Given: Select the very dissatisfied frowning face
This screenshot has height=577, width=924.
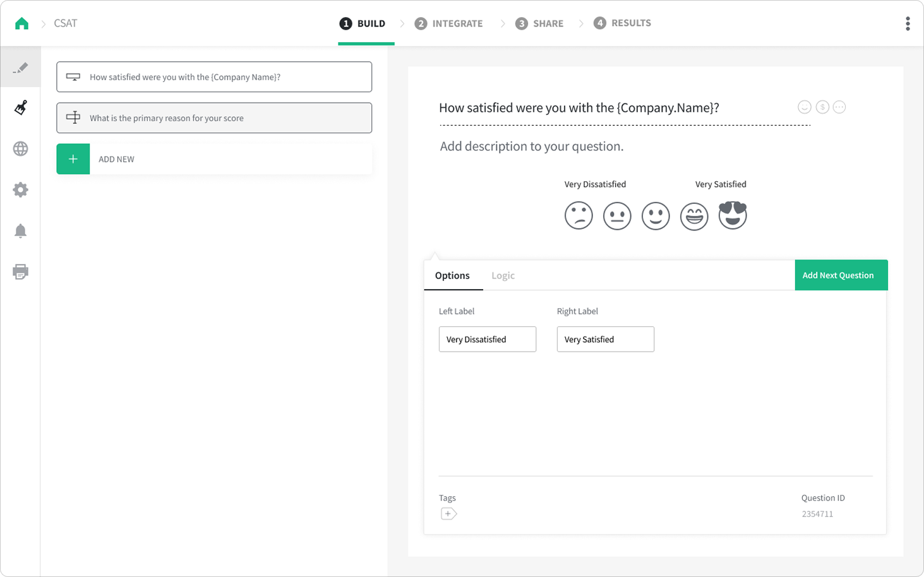Looking at the screenshot, I should coord(579,216).
